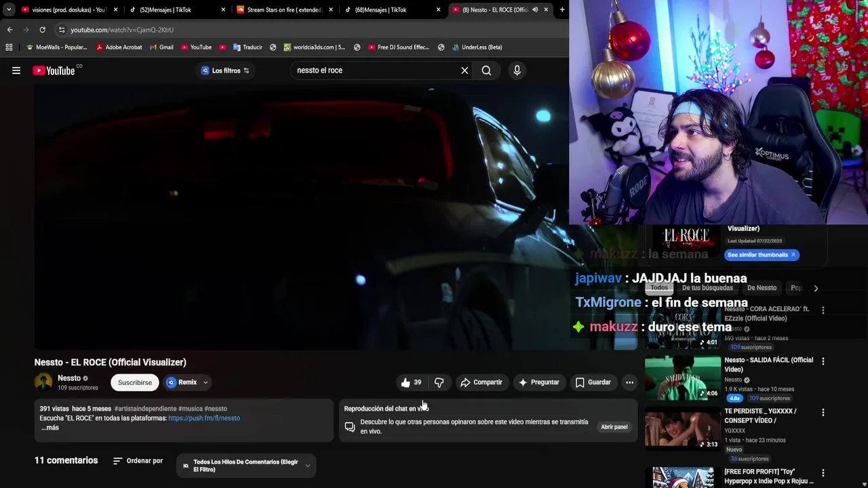Select the De Nessto chip

(x=762, y=288)
